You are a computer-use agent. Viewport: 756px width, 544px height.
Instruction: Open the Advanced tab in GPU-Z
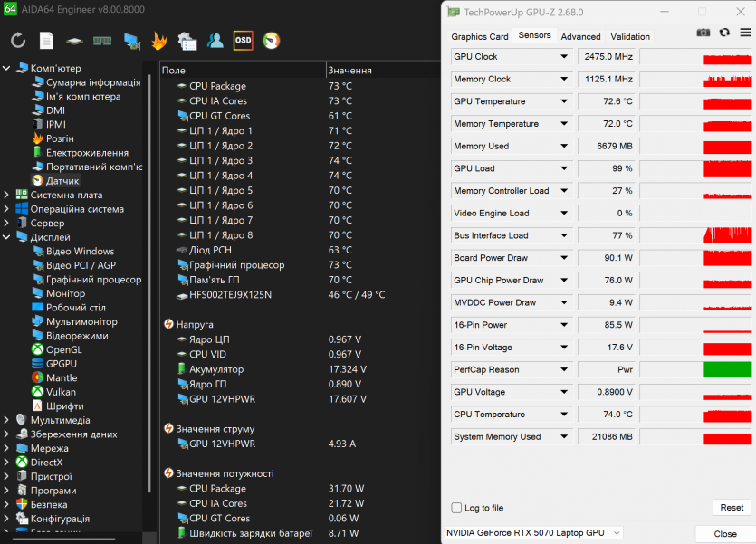[580, 37]
